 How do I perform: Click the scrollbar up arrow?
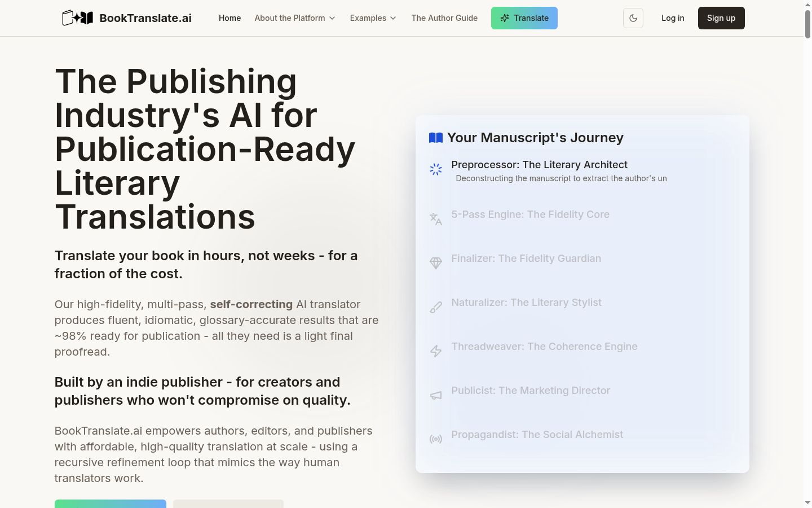(x=807, y=4)
